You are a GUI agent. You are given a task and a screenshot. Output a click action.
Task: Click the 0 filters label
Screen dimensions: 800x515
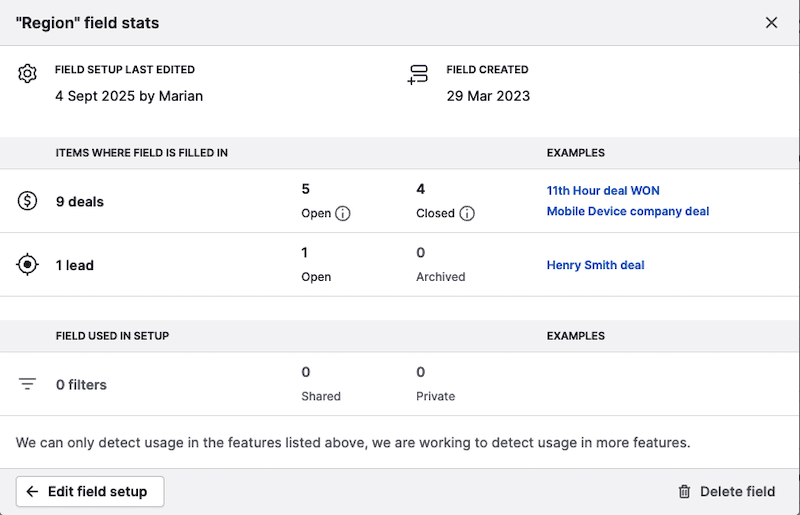(81, 384)
